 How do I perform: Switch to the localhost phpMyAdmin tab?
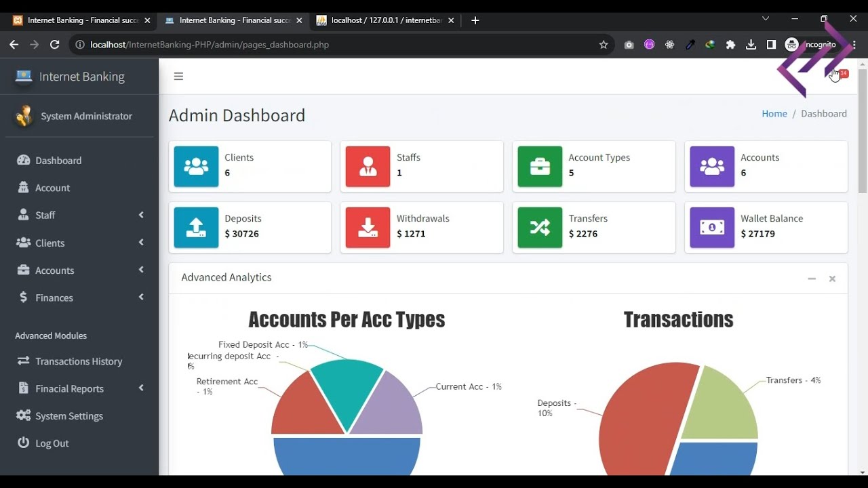(385, 20)
